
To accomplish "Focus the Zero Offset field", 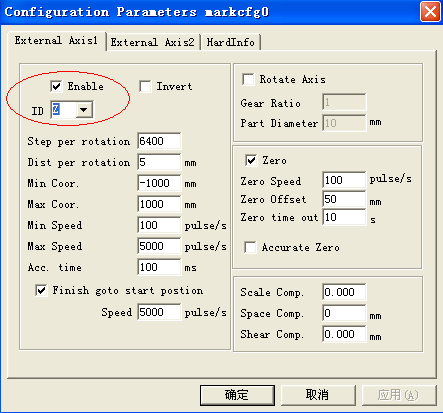I will [344, 199].
